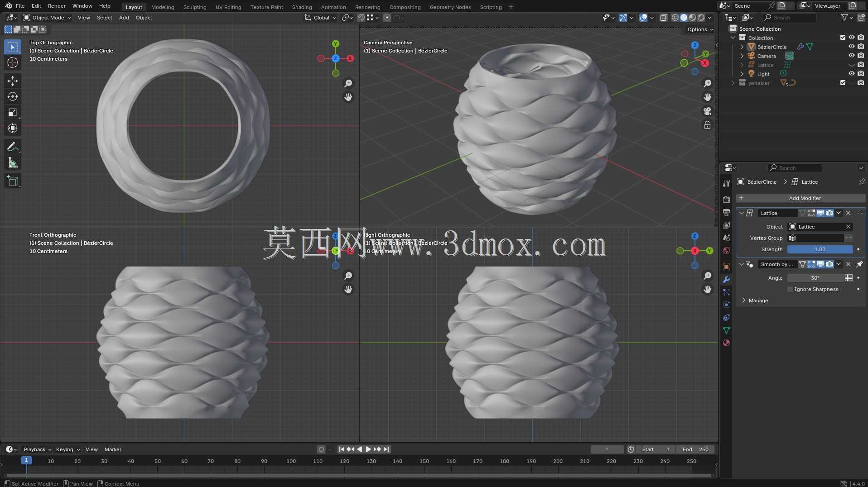Open the Output properties tab
868x487 pixels.
click(726, 212)
